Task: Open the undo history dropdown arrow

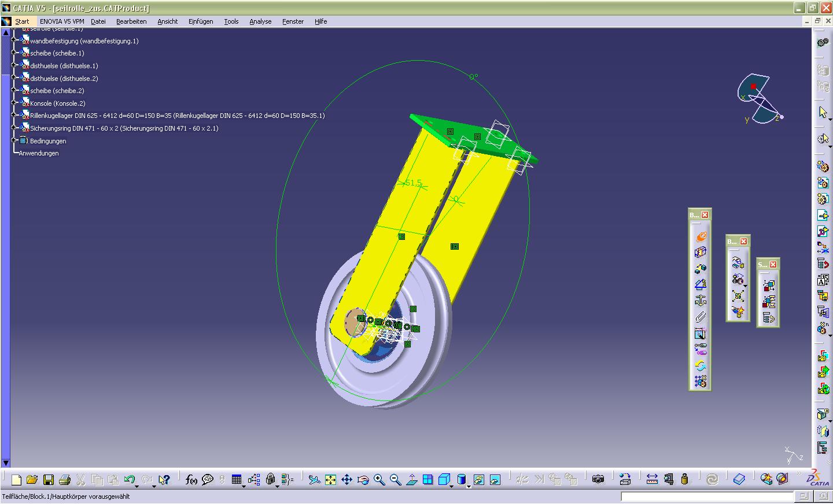Action: (138, 486)
